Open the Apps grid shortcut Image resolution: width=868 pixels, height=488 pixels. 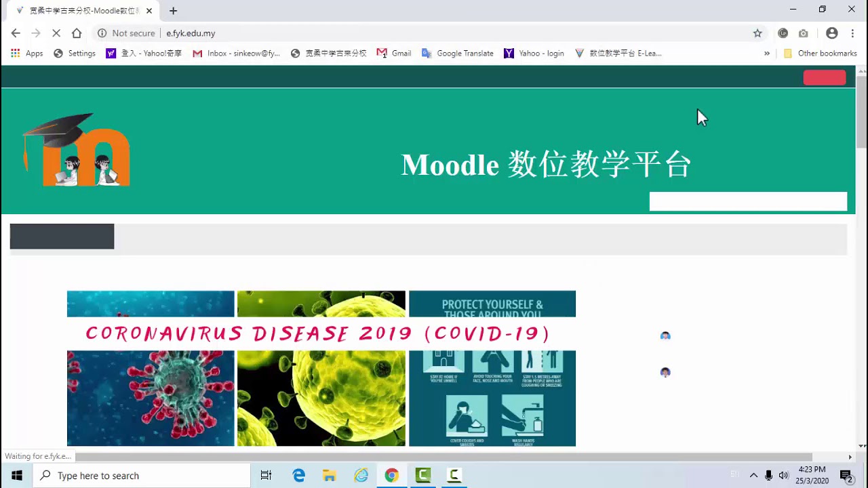pos(26,53)
